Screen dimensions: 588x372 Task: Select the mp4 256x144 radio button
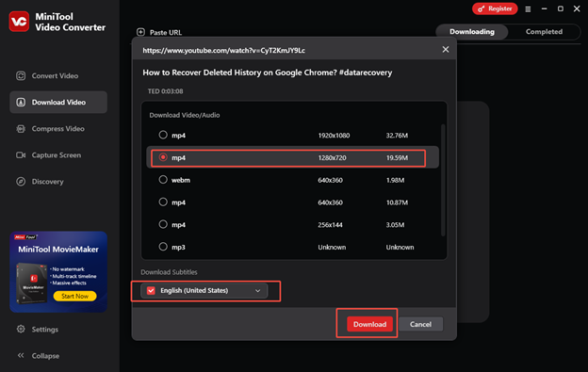163,224
